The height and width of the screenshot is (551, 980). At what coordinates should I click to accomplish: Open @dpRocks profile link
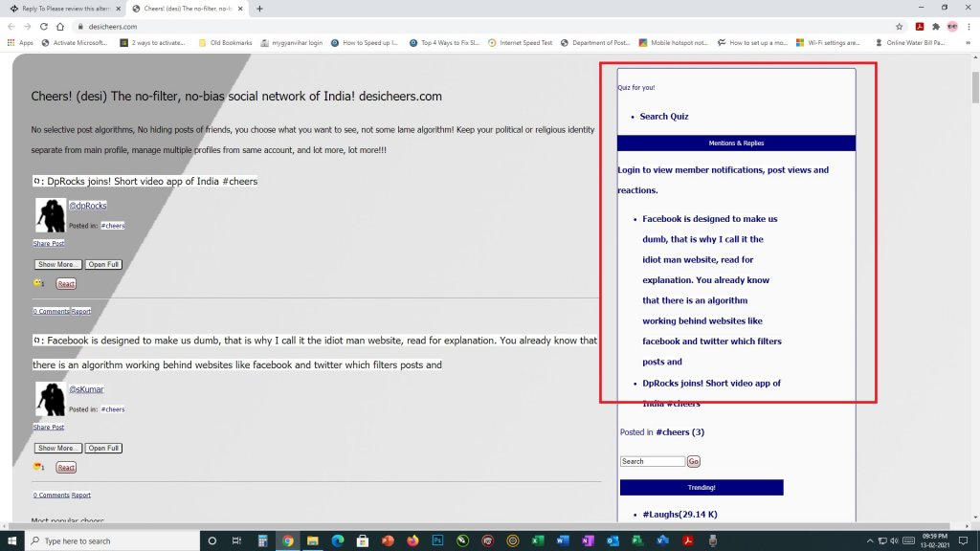point(87,206)
